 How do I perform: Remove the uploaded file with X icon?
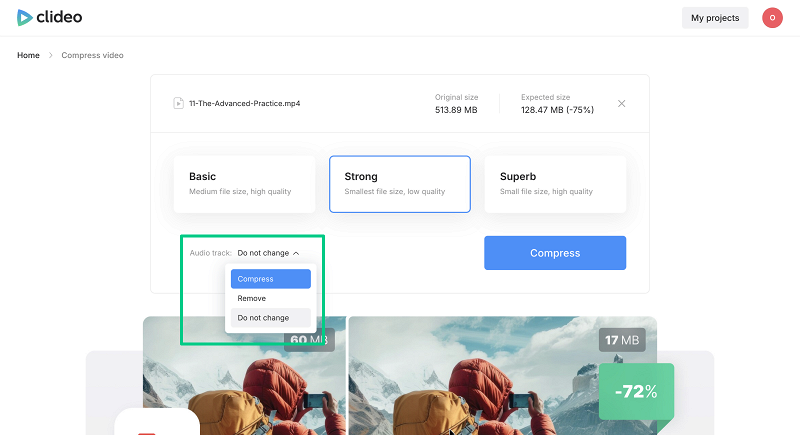[621, 103]
